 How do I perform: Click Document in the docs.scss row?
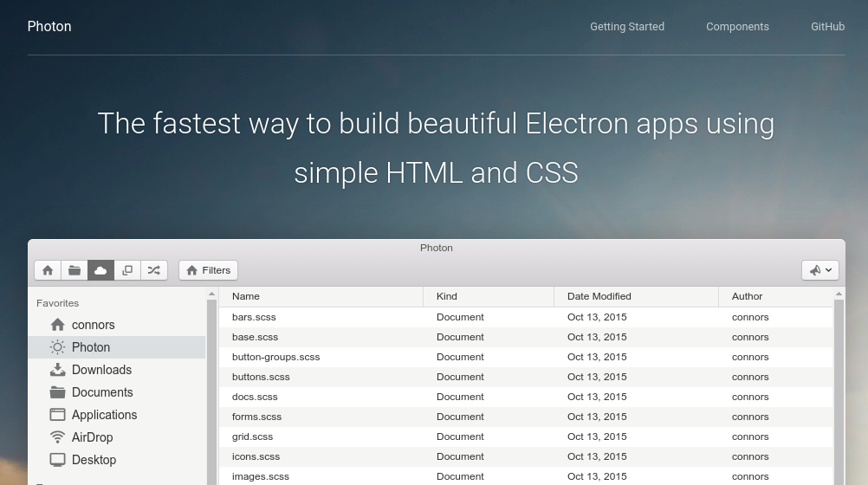point(460,397)
